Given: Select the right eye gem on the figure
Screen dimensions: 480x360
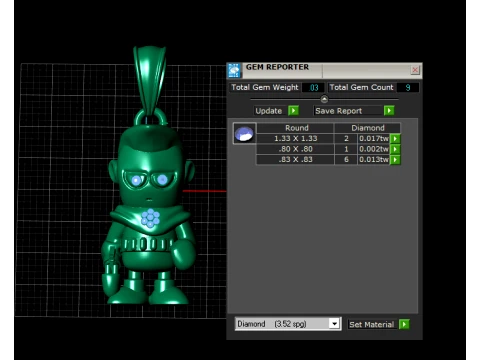Looking at the screenshot, I should pos(162,180).
